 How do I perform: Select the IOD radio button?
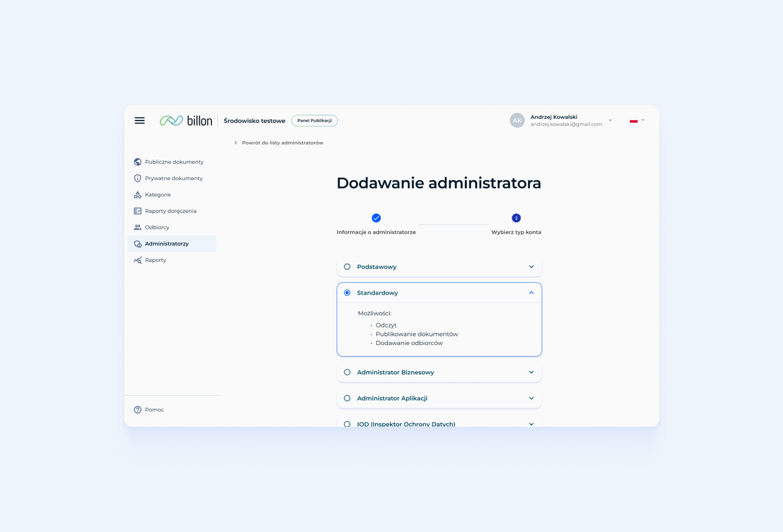(x=347, y=424)
